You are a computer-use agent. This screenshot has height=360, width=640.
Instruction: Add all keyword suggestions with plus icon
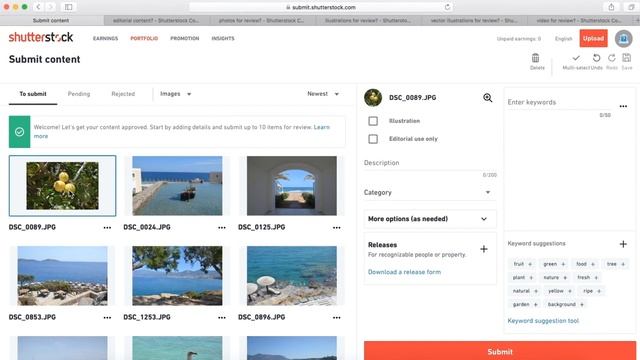click(x=623, y=244)
